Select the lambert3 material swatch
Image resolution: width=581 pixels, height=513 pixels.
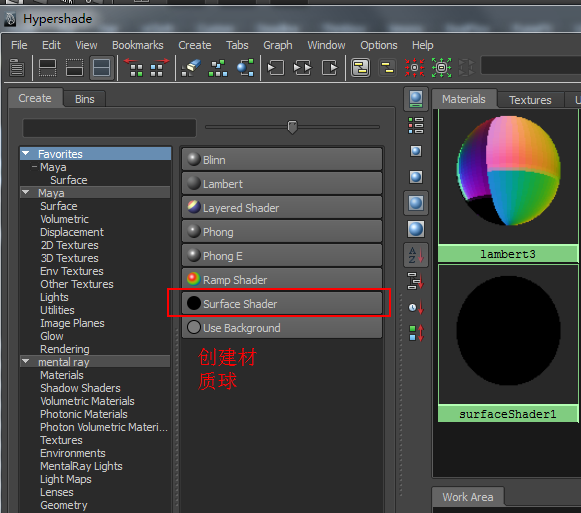click(508, 185)
